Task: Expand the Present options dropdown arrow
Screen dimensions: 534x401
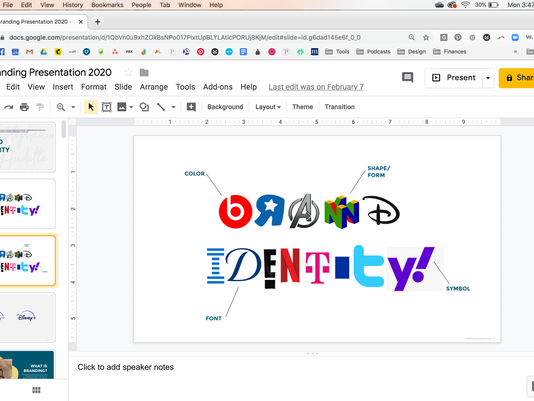Action: coord(488,78)
